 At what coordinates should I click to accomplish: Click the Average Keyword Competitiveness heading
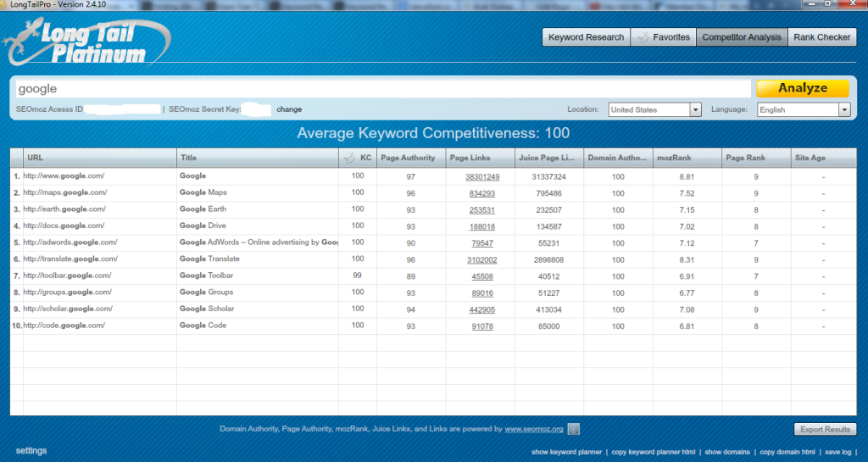(433, 133)
